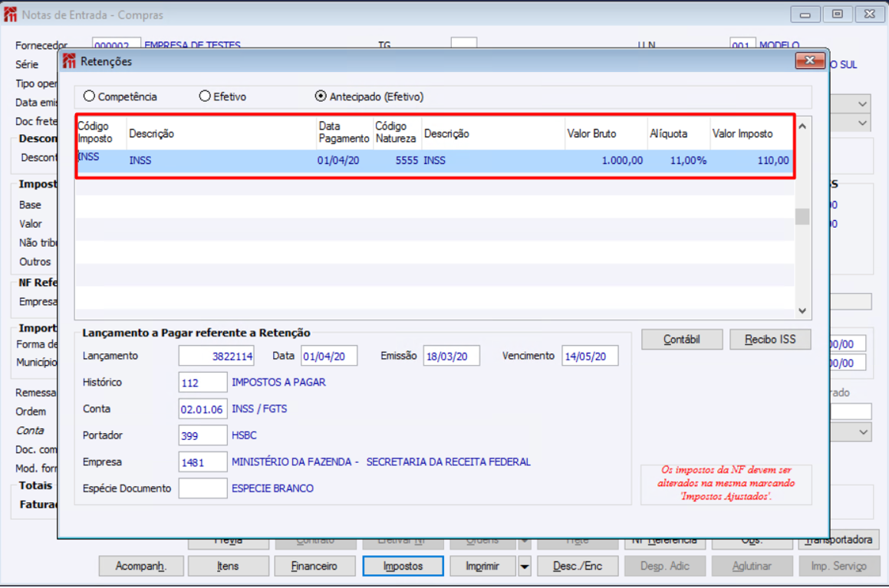Open the Financeiro button
The width and height of the screenshot is (889, 588).
314,566
